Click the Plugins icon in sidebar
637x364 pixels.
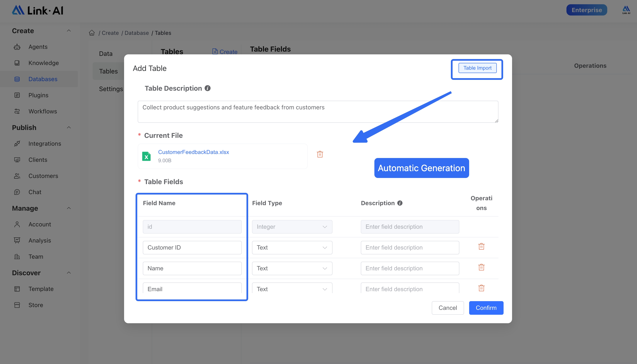(17, 95)
